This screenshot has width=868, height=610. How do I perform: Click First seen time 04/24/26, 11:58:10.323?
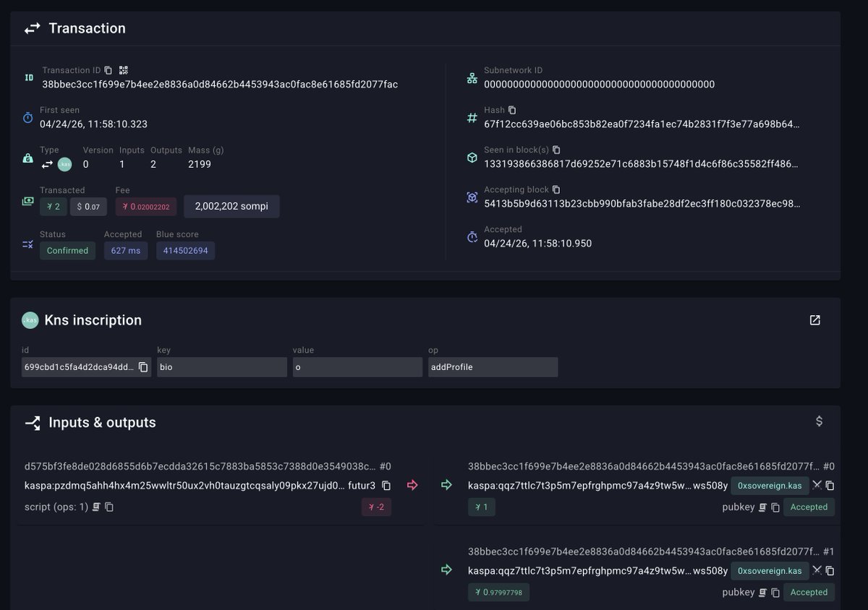[x=93, y=124]
